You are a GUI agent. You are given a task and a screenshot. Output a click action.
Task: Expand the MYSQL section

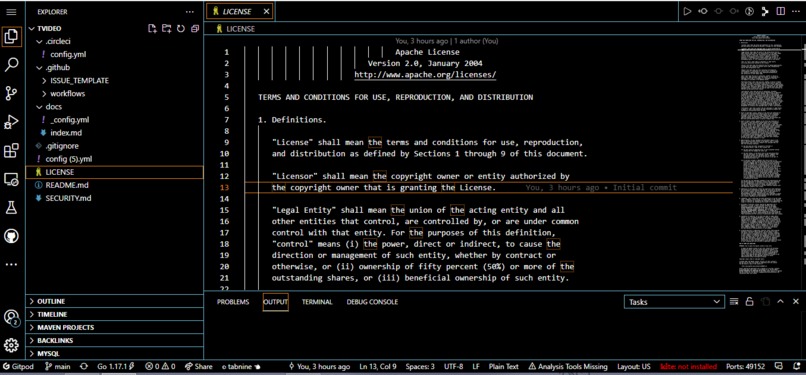[x=115, y=353]
